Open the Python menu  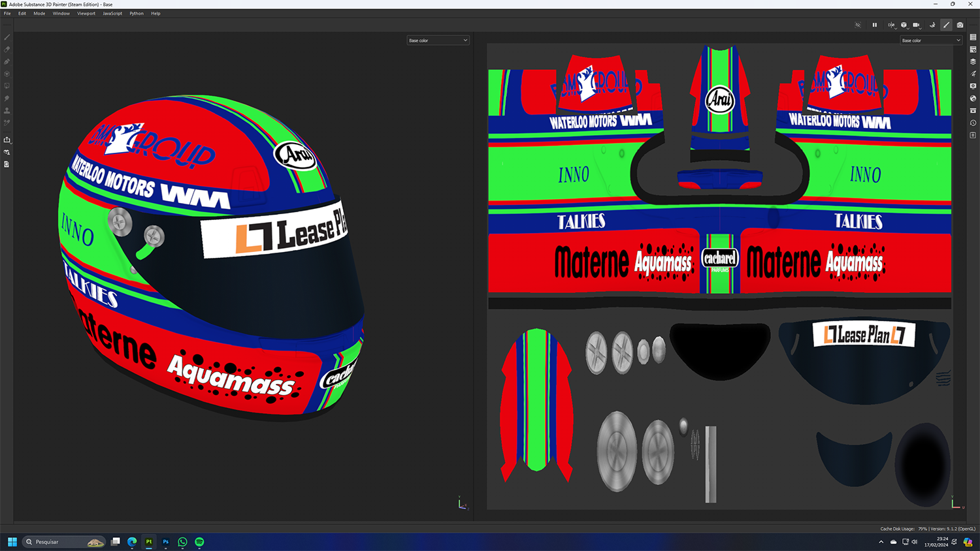point(137,13)
